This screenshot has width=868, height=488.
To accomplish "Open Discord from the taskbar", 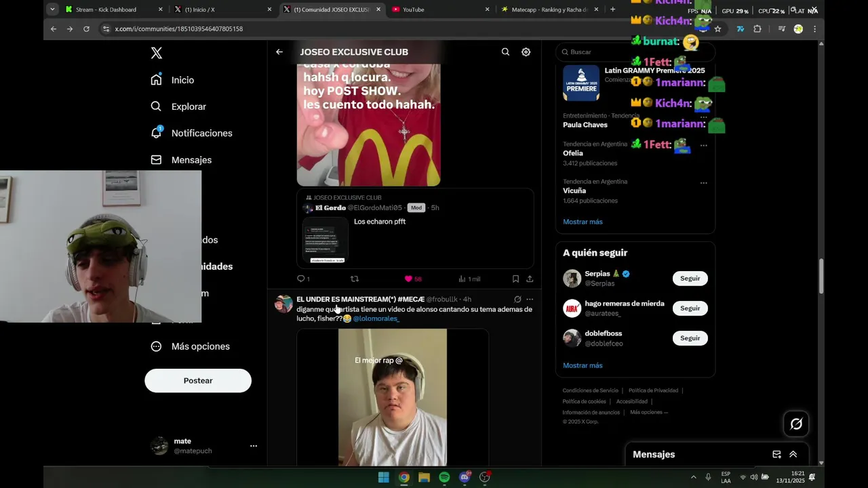I will (x=465, y=477).
